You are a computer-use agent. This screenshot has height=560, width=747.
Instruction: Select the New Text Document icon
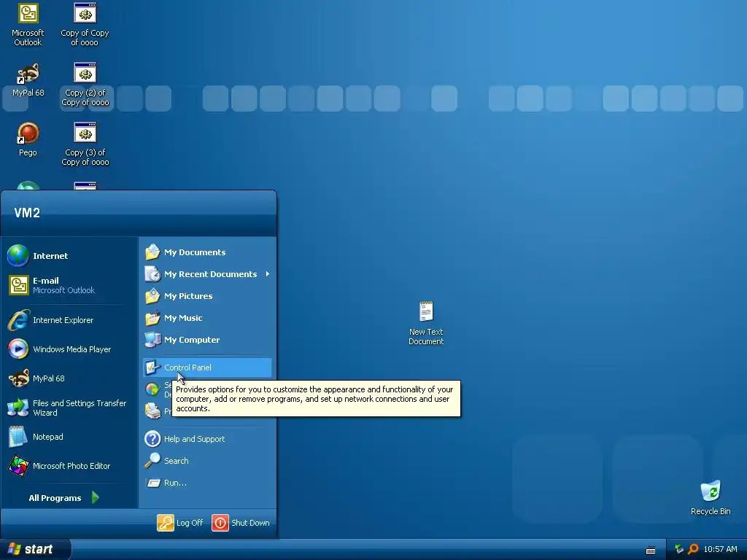point(426,323)
